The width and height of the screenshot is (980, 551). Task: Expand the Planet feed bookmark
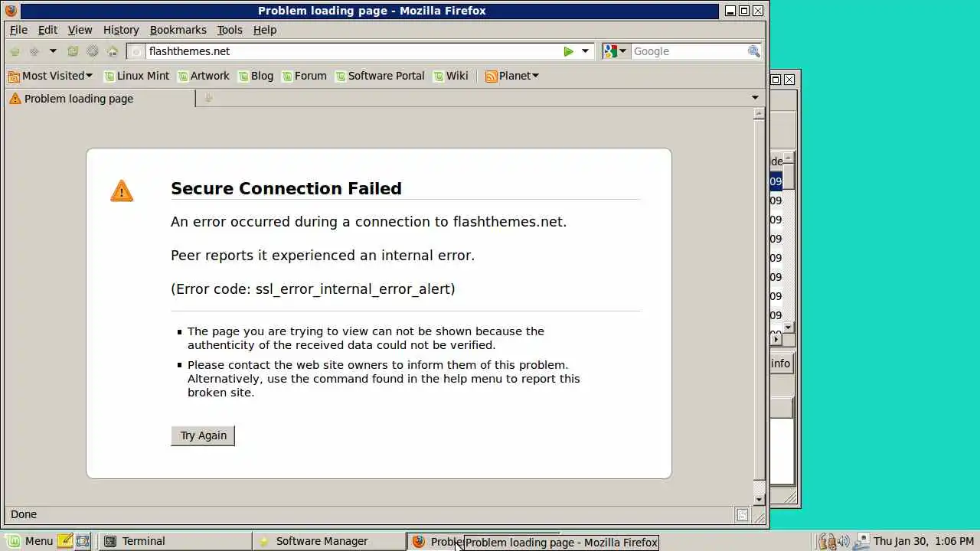(x=512, y=76)
